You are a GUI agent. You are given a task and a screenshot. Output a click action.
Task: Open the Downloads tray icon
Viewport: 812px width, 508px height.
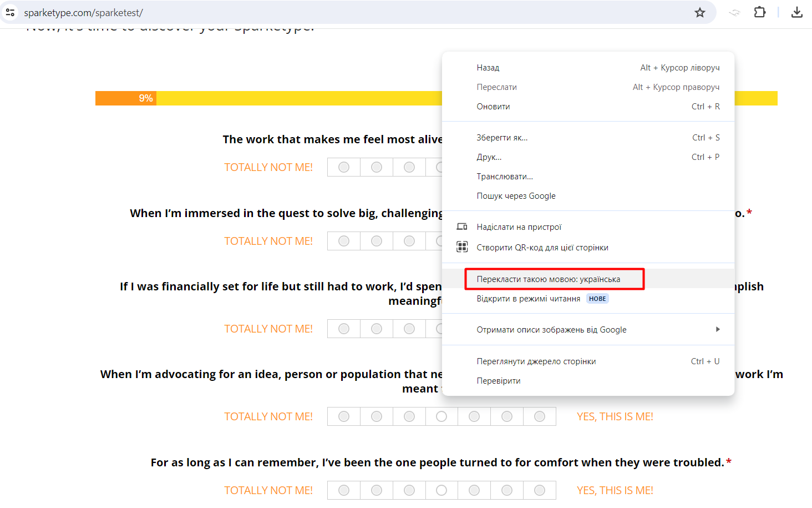coord(797,12)
